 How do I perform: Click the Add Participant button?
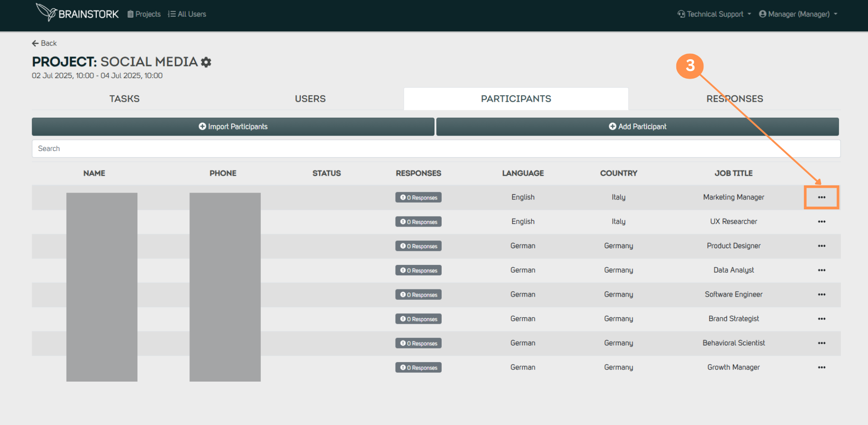tap(637, 127)
